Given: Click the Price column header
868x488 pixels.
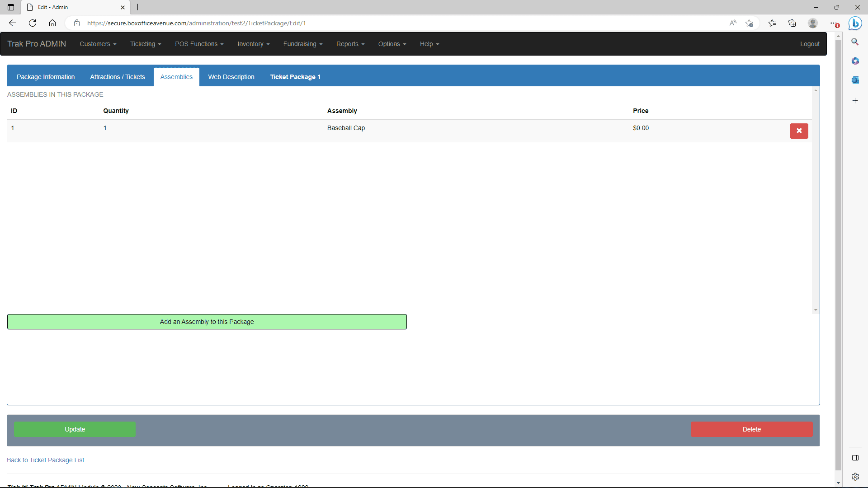Looking at the screenshot, I should (641, 111).
